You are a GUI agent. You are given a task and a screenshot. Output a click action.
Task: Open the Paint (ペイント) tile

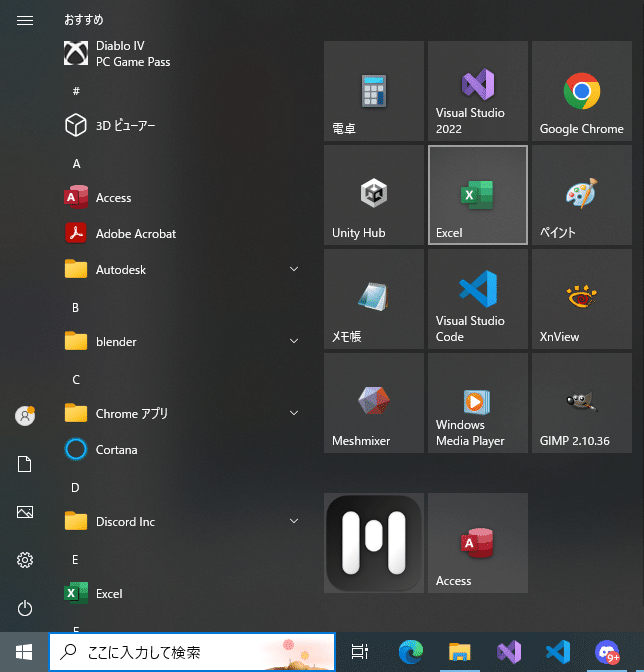click(582, 195)
